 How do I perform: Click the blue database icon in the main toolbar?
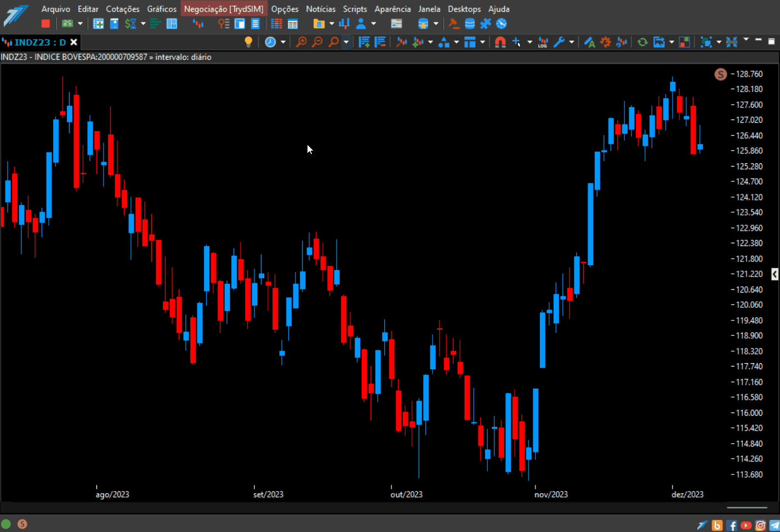(470, 24)
